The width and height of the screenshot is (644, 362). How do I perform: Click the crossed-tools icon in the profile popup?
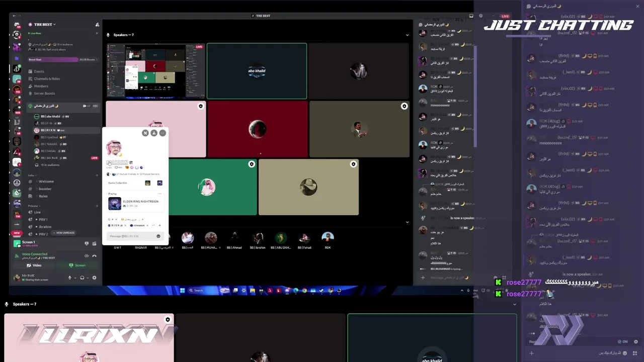coord(145,133)
